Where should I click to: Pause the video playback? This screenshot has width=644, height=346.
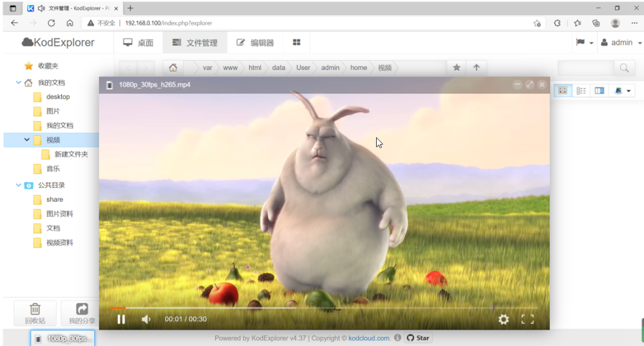[x=121, y=319]
